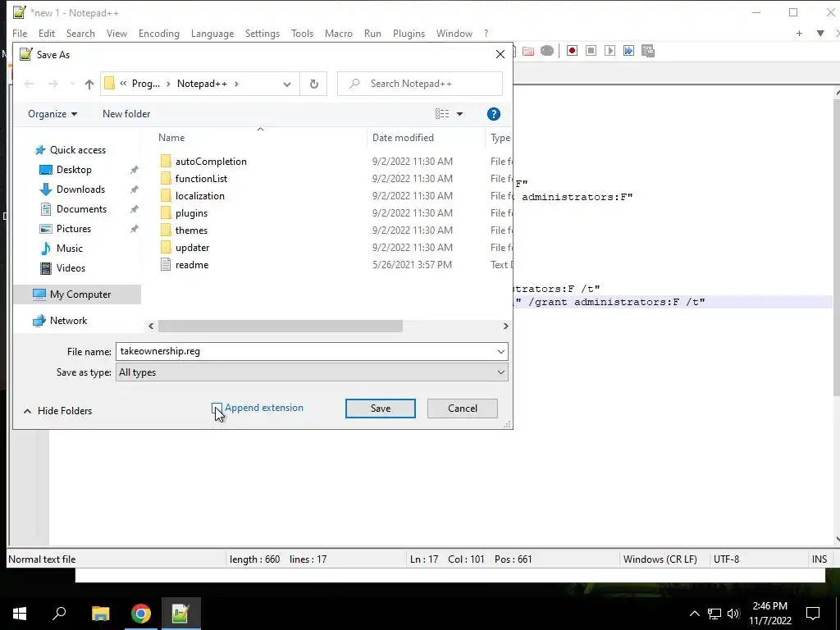Open the Language menu

tap(212, 33)
